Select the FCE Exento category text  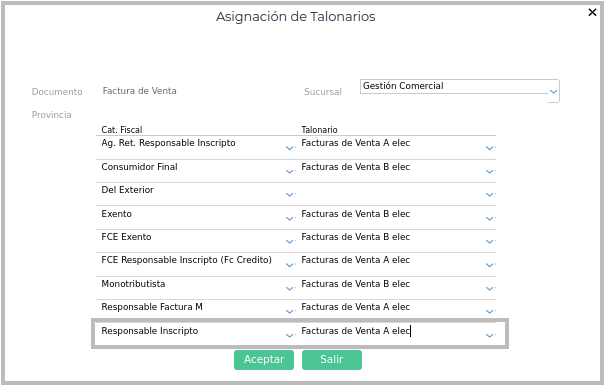126,237
